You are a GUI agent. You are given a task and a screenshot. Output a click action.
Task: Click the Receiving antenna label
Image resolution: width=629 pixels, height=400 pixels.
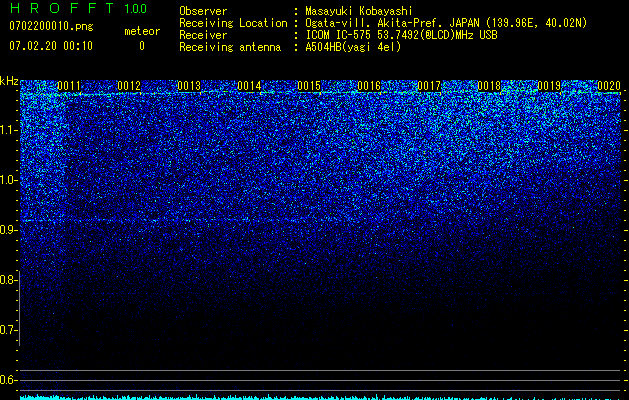(230, 47)
